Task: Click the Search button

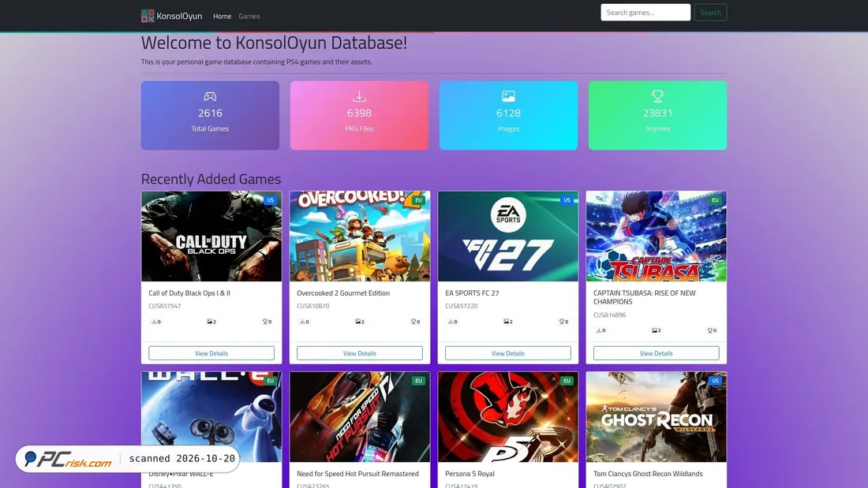Action: (x=710, y=12)
